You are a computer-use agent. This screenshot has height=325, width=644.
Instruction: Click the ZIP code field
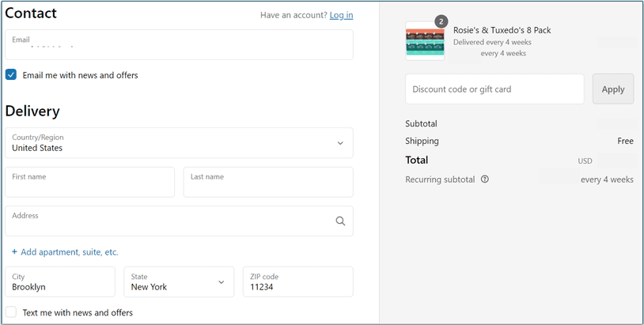(298, 282)
